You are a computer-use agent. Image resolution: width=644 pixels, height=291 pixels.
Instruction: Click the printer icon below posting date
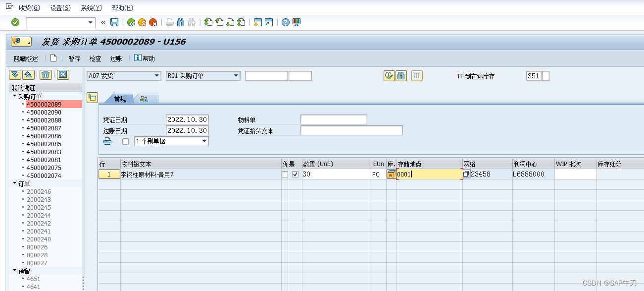tap(107, 141)
